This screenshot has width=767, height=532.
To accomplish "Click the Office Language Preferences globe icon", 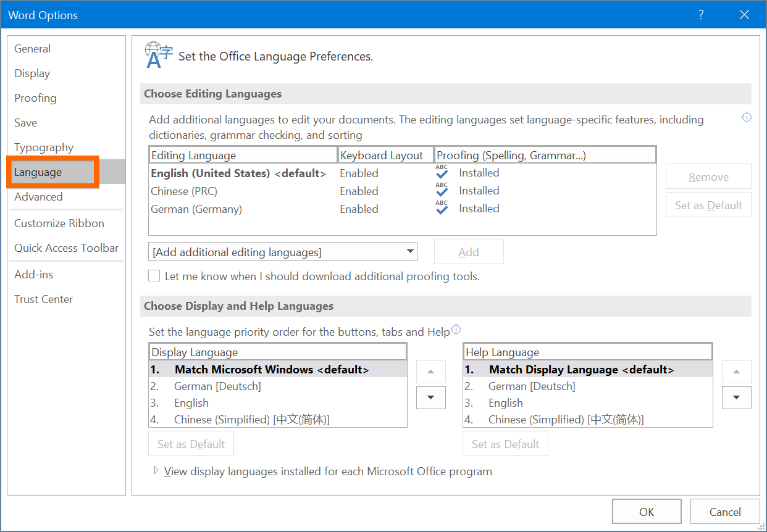I will (x=158, y=56).
